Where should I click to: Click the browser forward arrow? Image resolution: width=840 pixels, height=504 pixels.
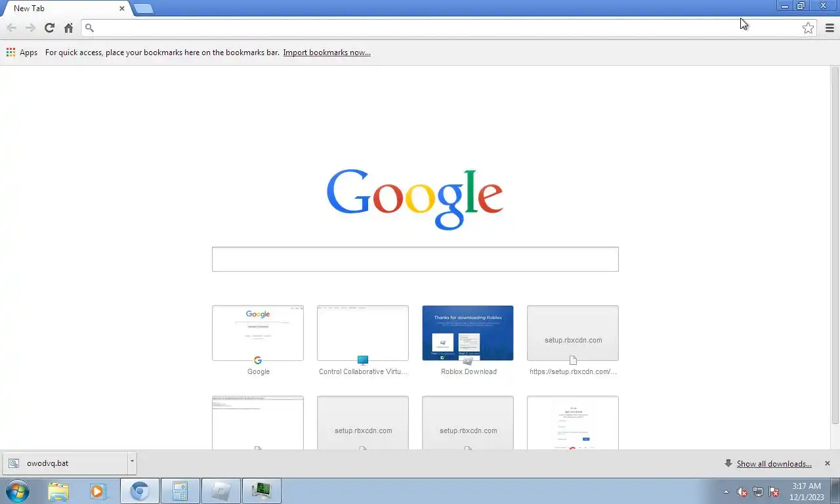[30, 28]
